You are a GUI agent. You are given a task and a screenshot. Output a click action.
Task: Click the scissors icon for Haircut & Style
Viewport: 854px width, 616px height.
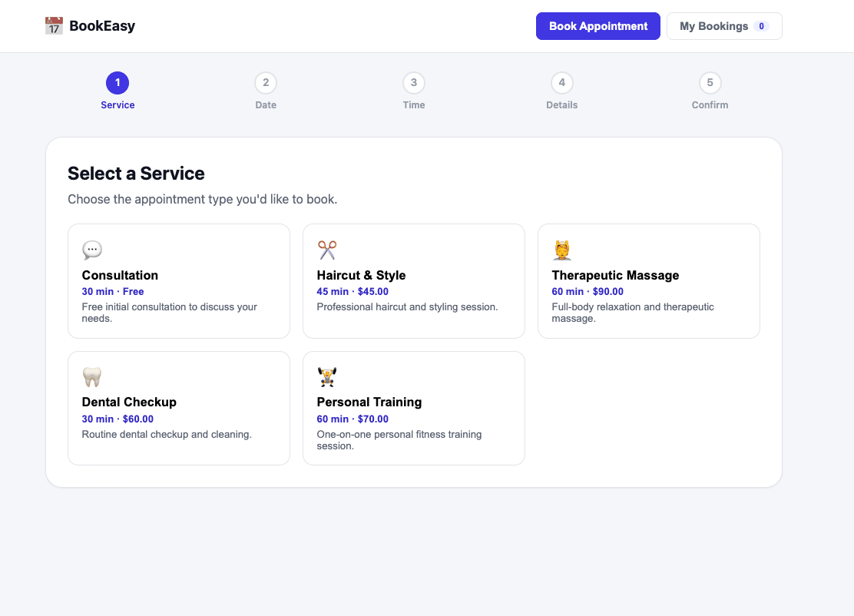(x=327, y=250)
